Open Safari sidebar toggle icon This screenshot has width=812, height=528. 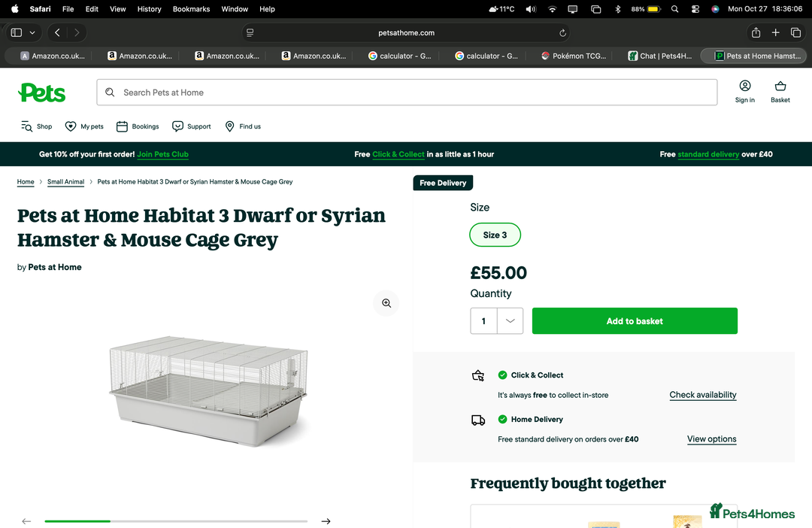point(17,32)
